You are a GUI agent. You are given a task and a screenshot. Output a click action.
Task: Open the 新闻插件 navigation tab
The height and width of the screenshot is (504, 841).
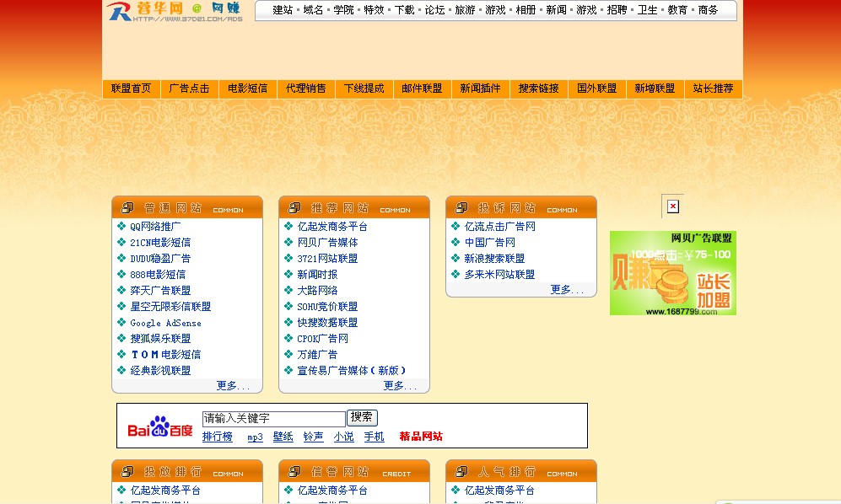pyautogui.click(x=480, y=88)
